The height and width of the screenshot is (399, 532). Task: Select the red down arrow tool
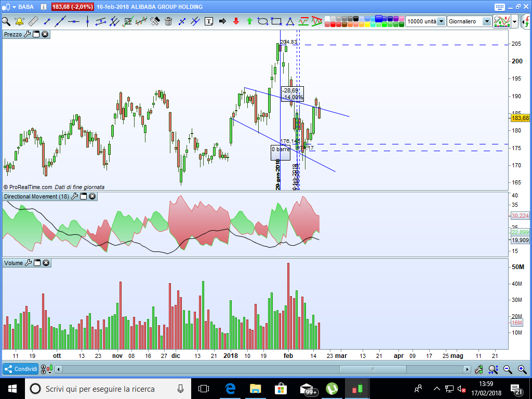(x=236, y=21)
